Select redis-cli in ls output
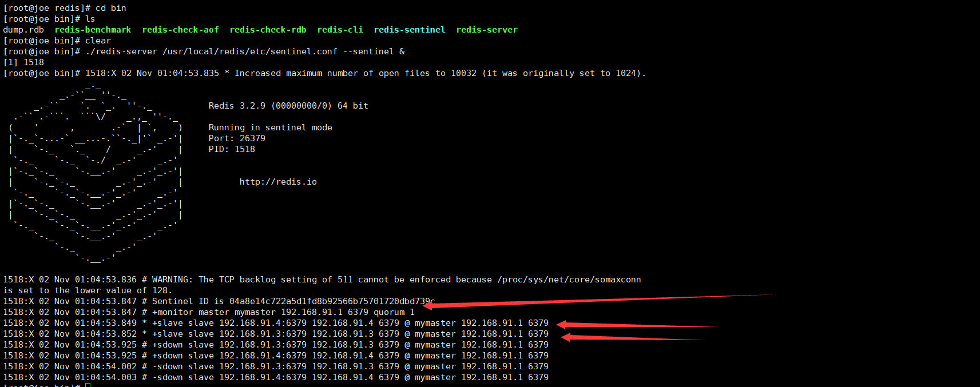The width and height of the screenshot is (980, 387). pos(340,30)
